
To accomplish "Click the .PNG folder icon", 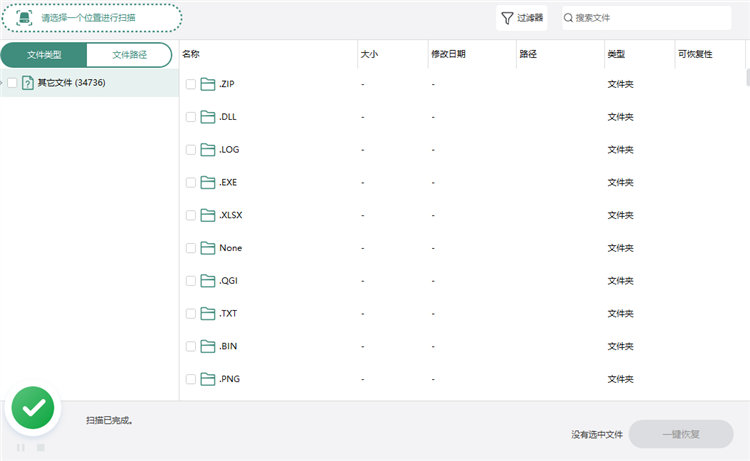I will coord(208,379).
